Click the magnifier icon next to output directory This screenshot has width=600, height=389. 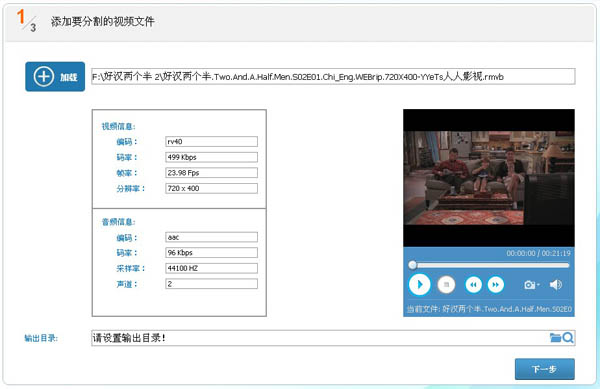(x=568, y=337)
